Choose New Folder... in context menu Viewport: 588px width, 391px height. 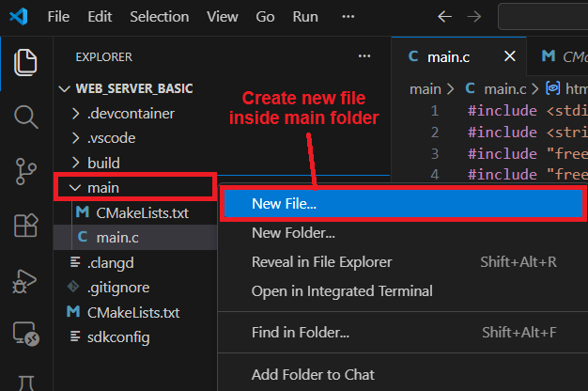(x=293, y=232)
